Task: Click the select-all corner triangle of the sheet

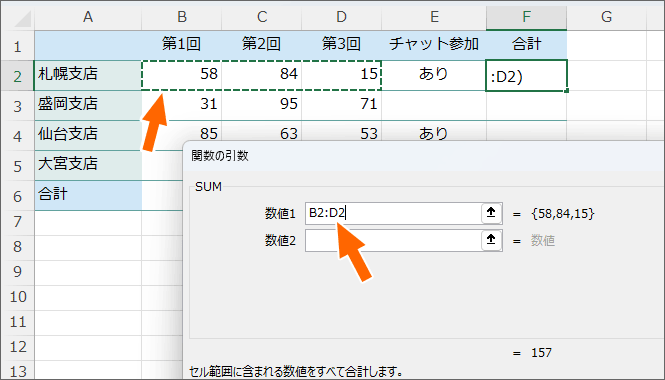Action: (21, 20)
